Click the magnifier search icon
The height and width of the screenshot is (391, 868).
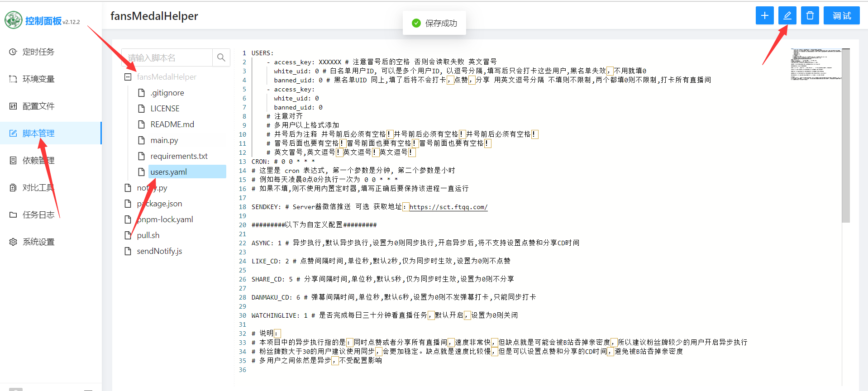point(221,57)
